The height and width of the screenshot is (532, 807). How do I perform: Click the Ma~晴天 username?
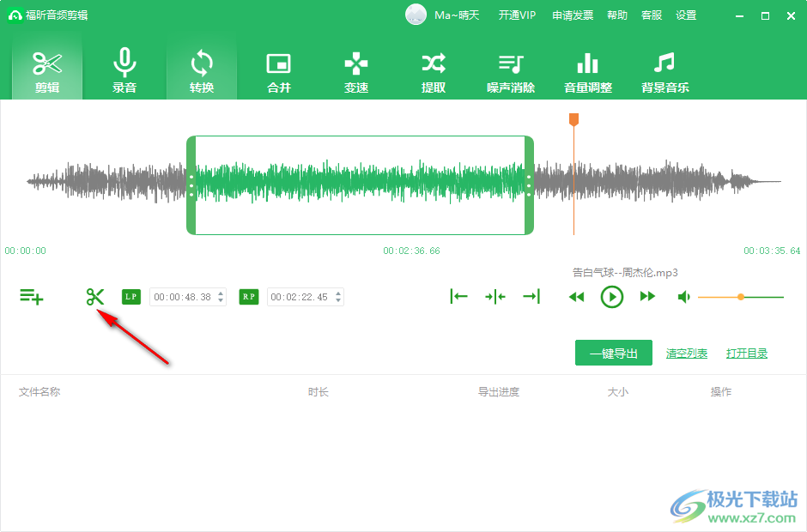457,15
